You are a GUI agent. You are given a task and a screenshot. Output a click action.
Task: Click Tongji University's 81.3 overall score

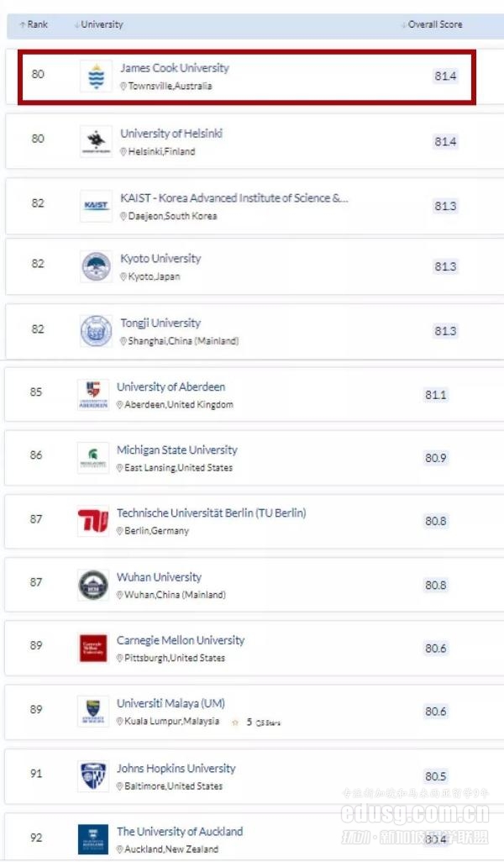coord(445,331)
